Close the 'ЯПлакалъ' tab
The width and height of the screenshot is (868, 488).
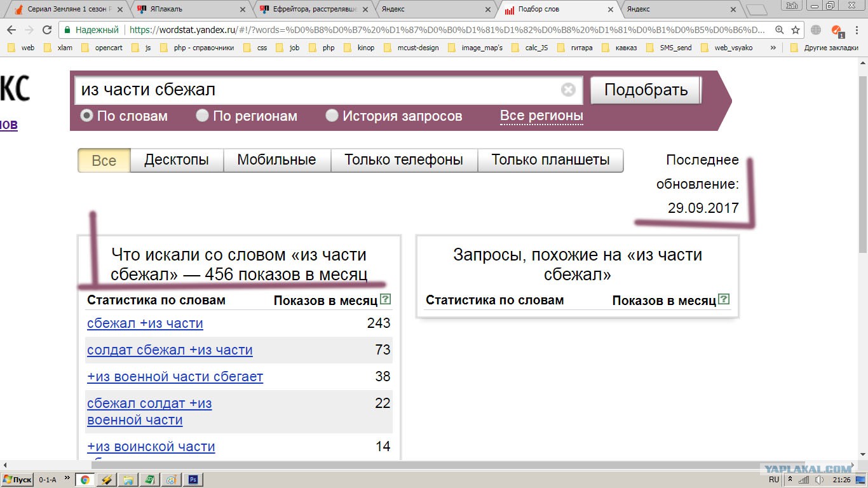pos(244,10)
